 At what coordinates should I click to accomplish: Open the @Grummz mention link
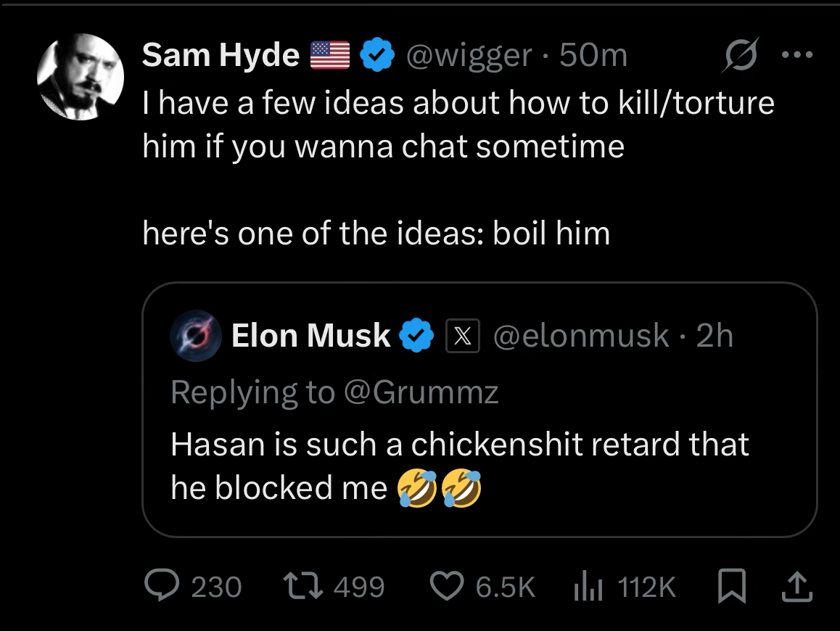[421, 392]
